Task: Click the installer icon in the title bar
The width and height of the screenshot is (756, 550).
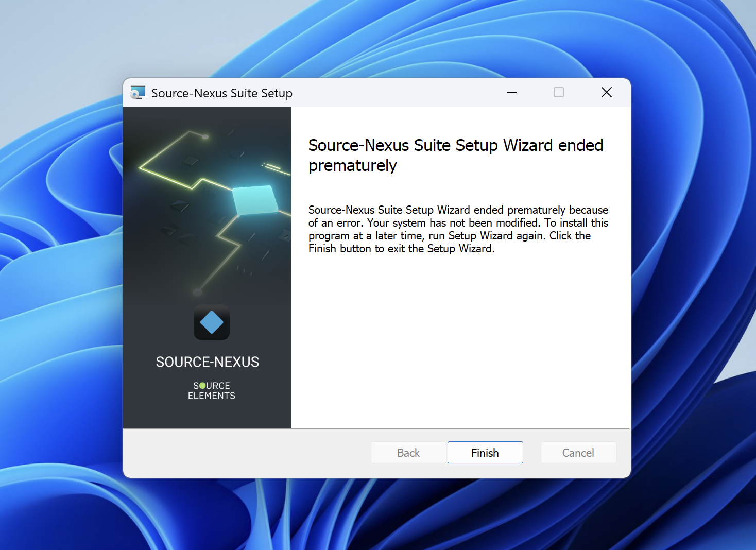Action: (138, 93)
